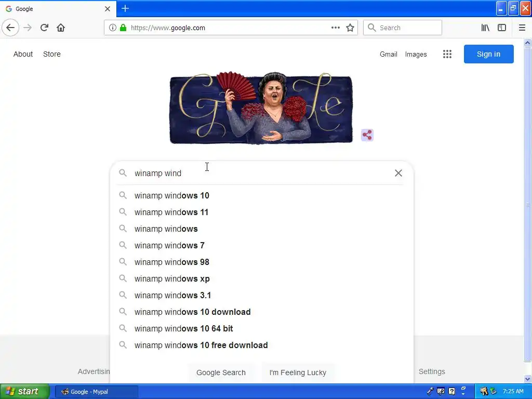
Task: Click notification area icon next to clock
Action: click(x=494, y=391)
